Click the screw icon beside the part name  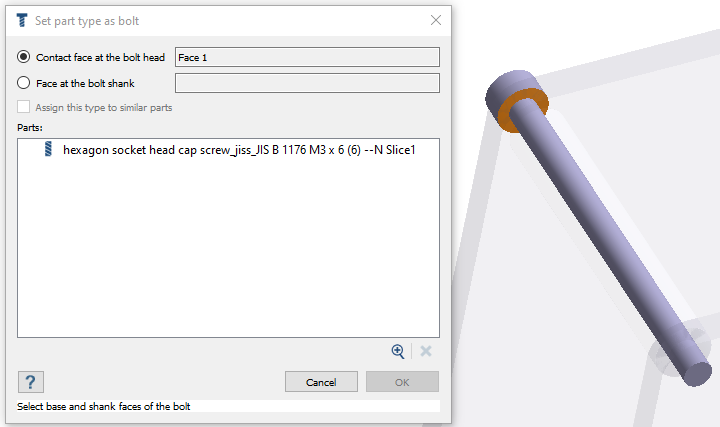[48, 149]
